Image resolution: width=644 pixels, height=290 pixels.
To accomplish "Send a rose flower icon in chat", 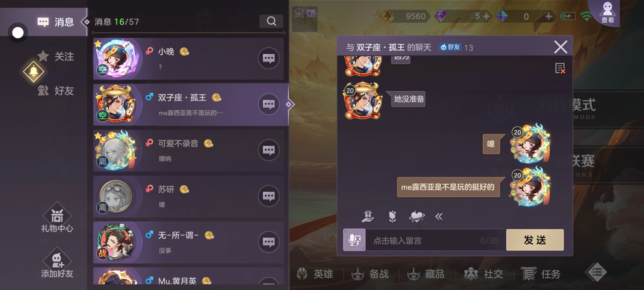I will pyautogui.click(x=392, y=216).
